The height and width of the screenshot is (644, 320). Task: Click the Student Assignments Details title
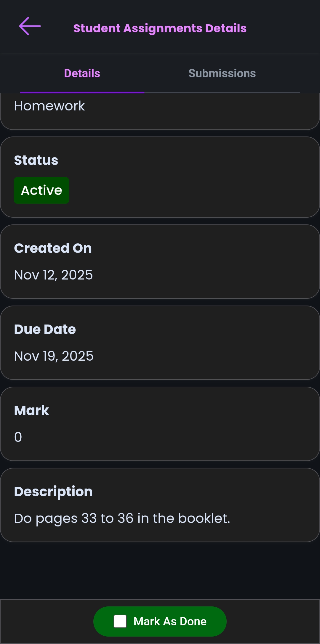[160, 28]
